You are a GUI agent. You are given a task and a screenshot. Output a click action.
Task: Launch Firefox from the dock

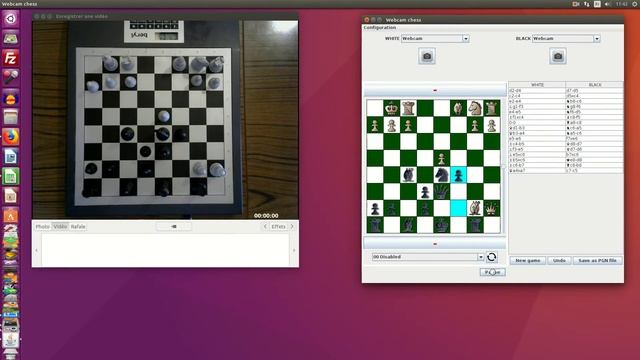pos(10,137)
